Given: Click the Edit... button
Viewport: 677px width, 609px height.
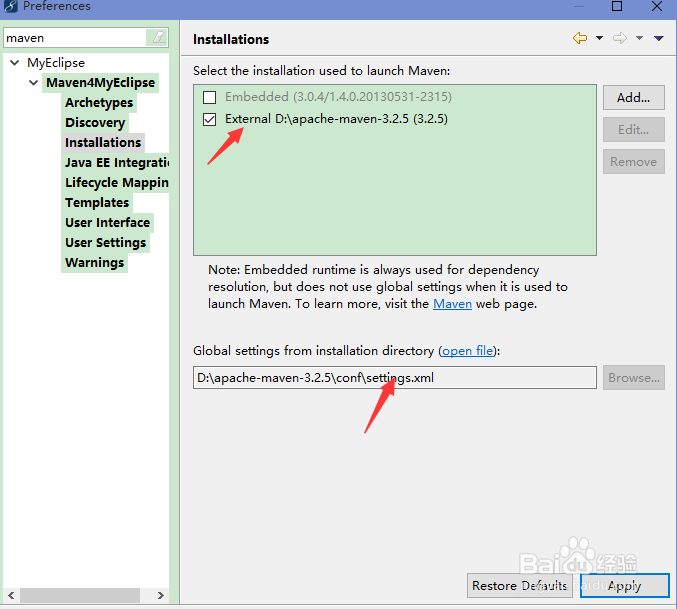Looking at the screenshot, I should click(x=633, y=129).
